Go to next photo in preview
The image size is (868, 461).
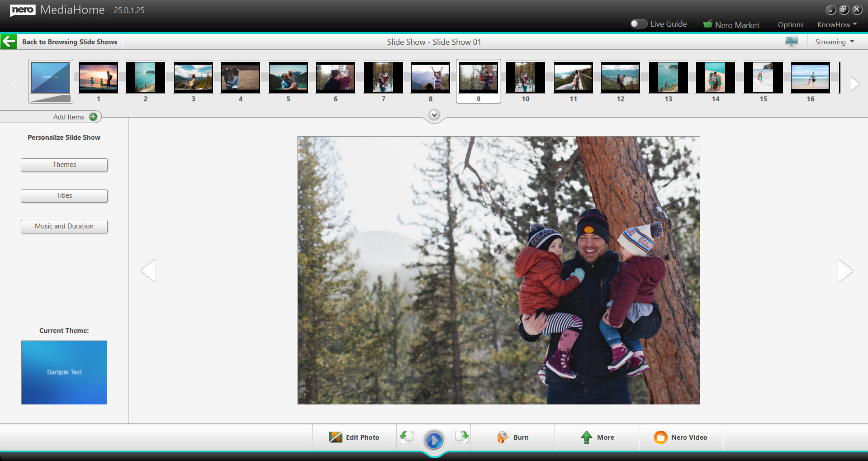844,271
